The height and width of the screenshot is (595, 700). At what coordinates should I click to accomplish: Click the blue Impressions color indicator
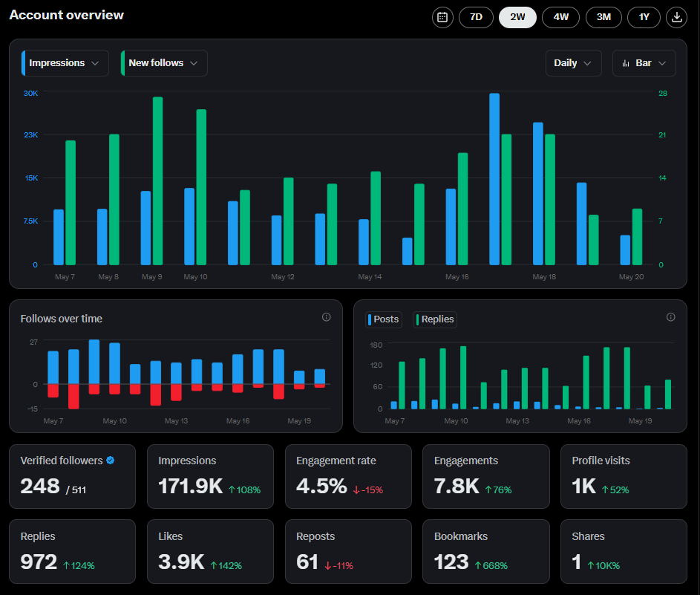23,63
